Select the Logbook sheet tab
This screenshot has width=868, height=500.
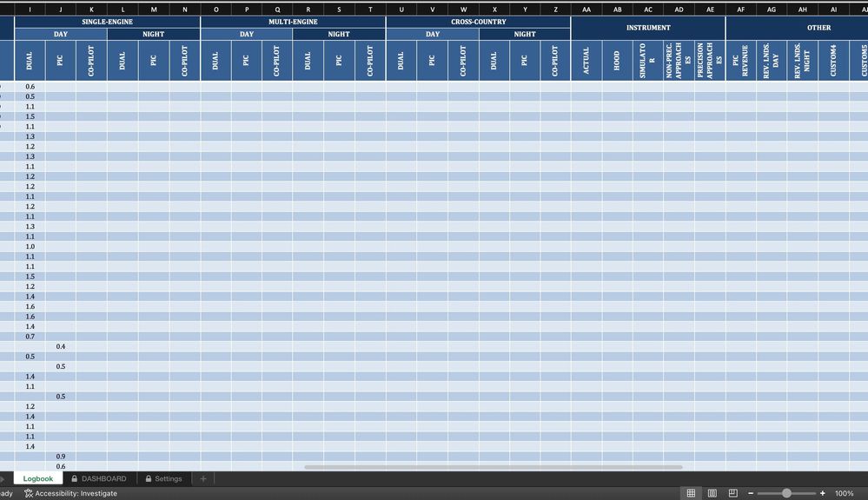(37, 478)
